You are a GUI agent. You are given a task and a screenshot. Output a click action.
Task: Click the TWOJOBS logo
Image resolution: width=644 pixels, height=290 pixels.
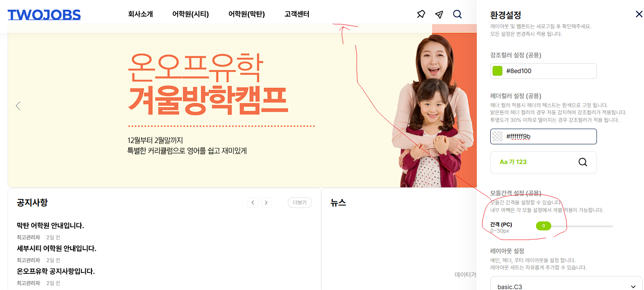pyautogui.click(x=44, y=15)
